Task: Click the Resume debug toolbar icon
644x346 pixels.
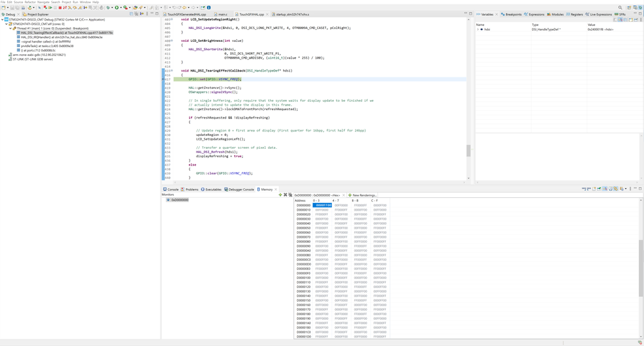Action: (50, 7)
